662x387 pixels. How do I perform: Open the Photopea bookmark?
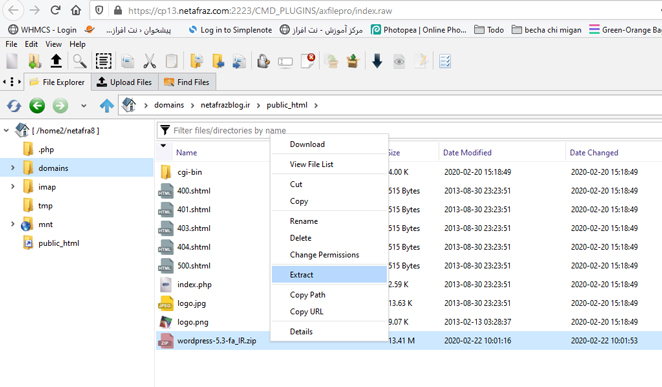[x=418, y=30]
